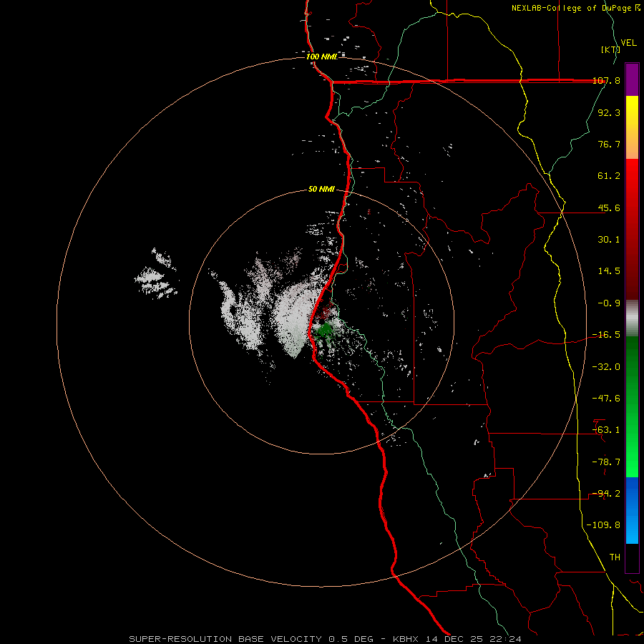
Task: Click the TH legend label
Action: point(615,557)
